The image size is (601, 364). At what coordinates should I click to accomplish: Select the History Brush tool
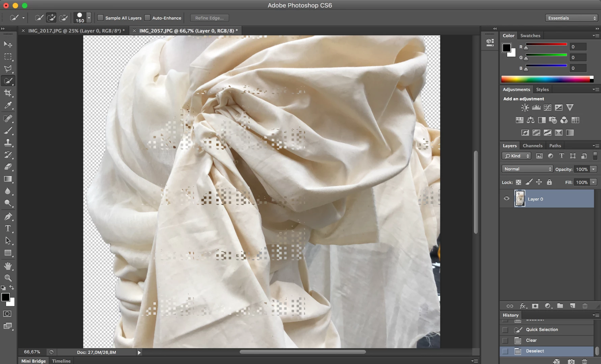pyautogui.click(x=8, y=155)
